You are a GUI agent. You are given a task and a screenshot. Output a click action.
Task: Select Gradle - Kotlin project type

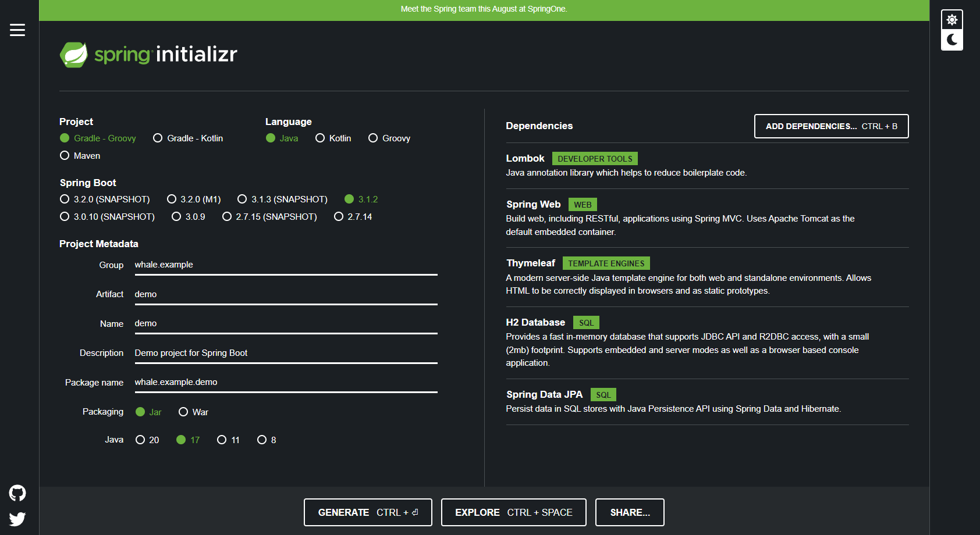tap(188, 138)
